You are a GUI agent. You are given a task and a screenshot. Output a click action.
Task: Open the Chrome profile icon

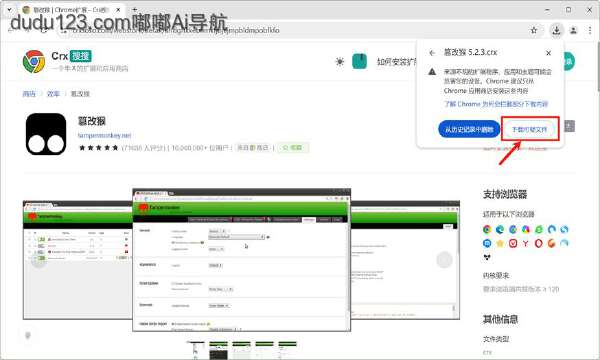click(573, 30)
